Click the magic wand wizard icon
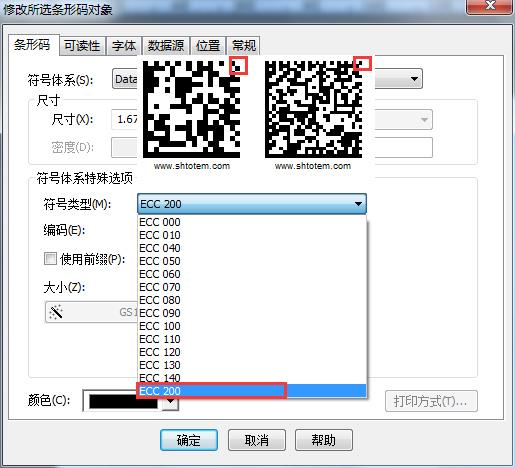Screen dimensions: 515x468 point(56,312)
